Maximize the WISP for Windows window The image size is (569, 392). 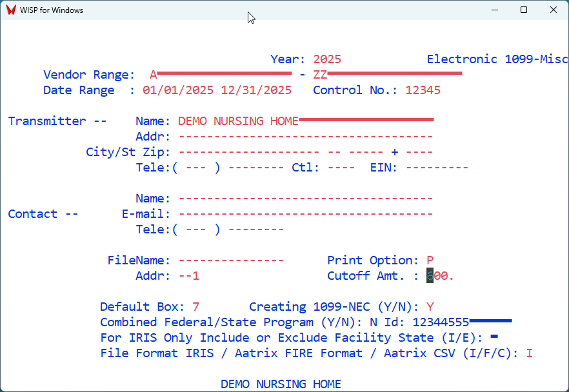tap(524, 10)
